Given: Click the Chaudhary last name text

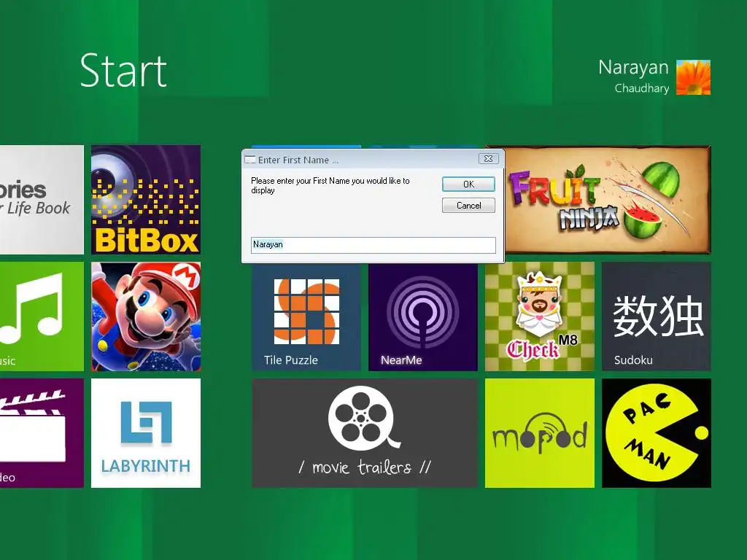Looking at the screenshot, I should click(x=642, y=88).
